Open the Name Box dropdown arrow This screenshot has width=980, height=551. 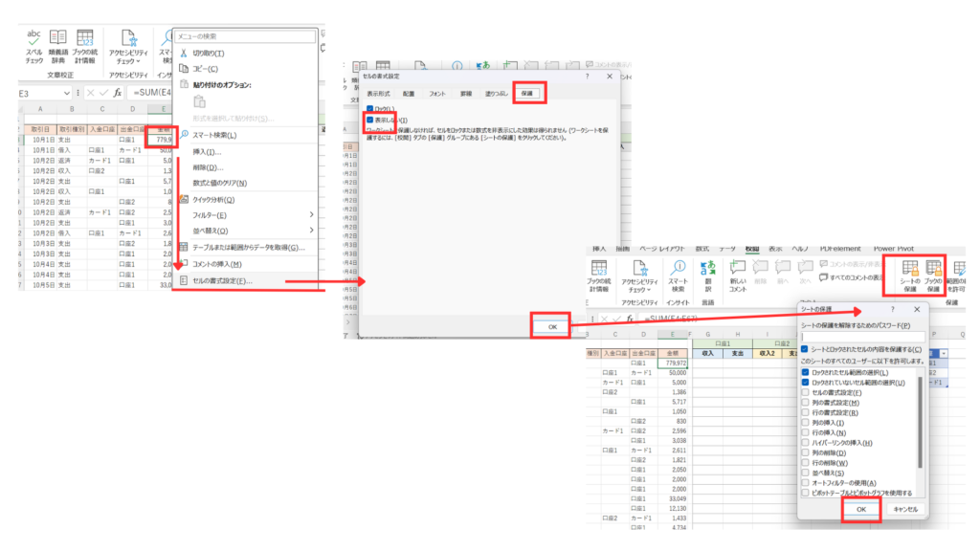coord(66,93)
